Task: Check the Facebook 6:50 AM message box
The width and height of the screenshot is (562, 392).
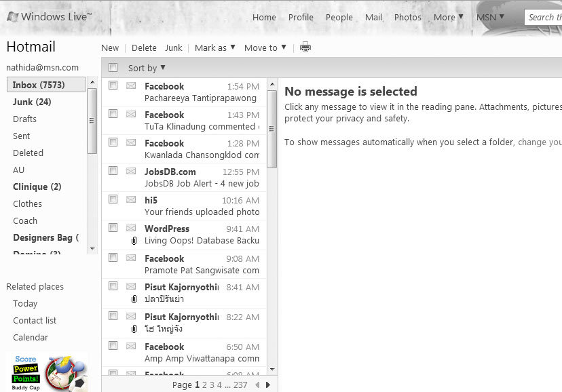Action: [x=113, y=345]
